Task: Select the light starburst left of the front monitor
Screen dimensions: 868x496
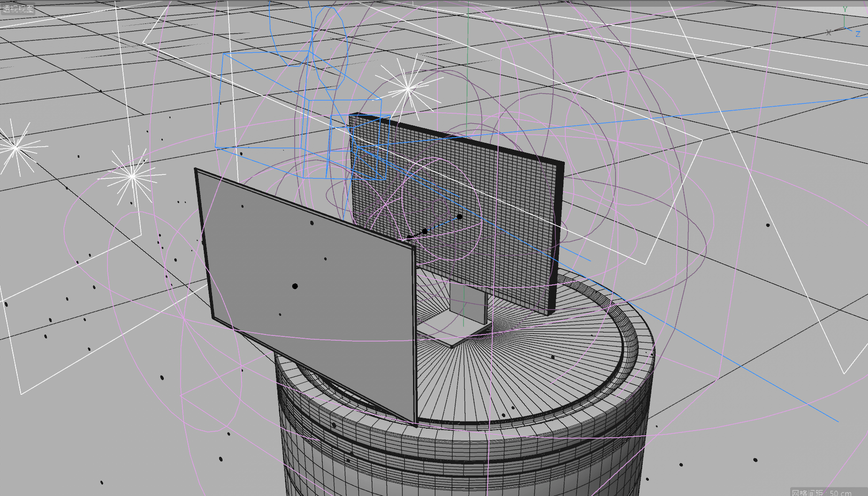Action: [132, 176]
